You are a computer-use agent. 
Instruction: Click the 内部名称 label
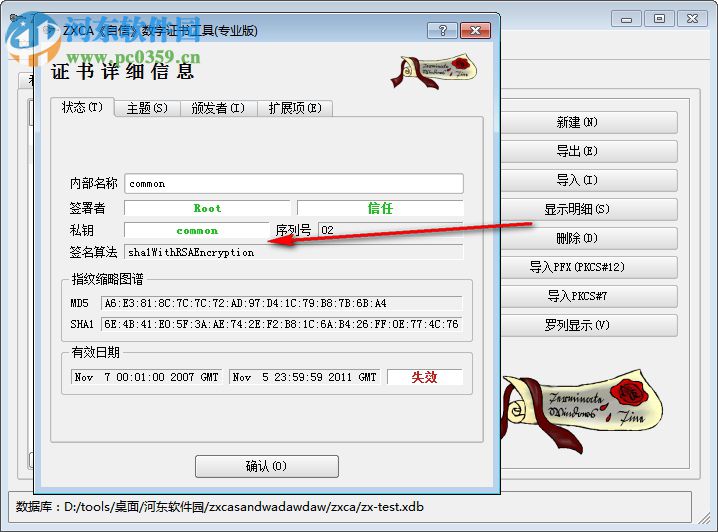coord(93,183)
